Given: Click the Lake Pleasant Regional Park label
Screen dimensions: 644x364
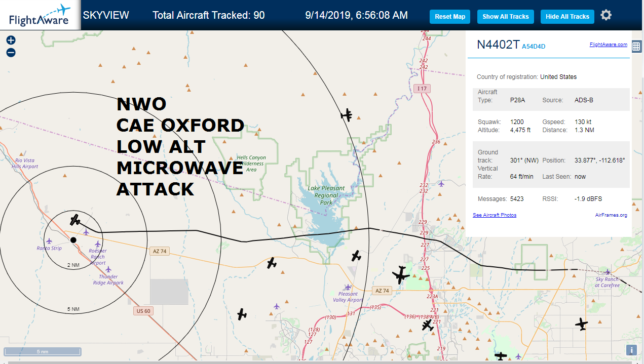Looking at the screenshot, I should pyautogui.click(x=326, y=195).
